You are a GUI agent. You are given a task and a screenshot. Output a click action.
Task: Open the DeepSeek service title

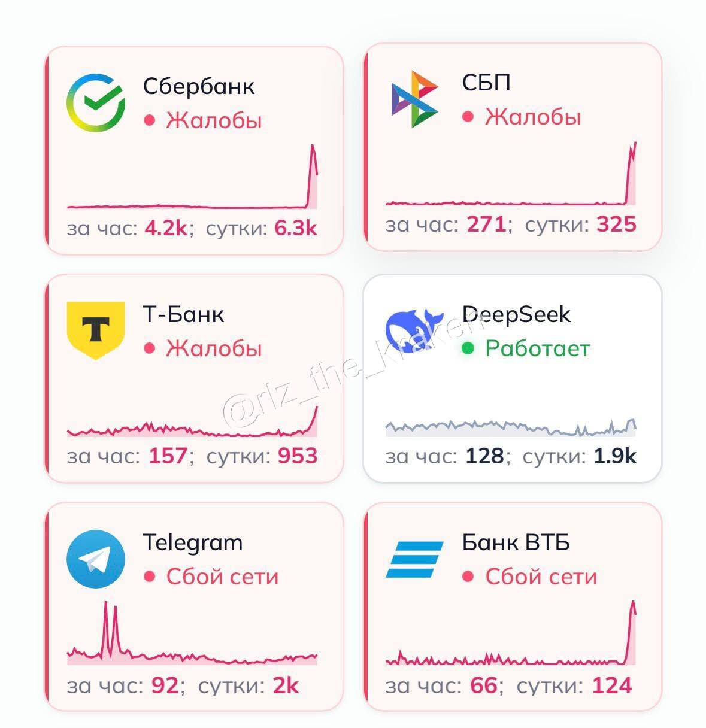[516, 314]
